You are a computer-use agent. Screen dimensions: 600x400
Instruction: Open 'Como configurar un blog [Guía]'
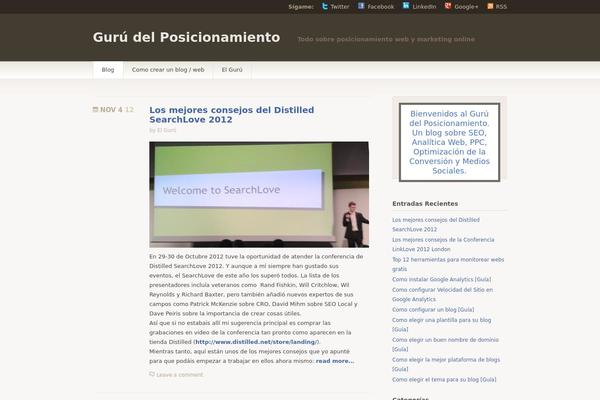pyautogui.click(x=433, y=309)
